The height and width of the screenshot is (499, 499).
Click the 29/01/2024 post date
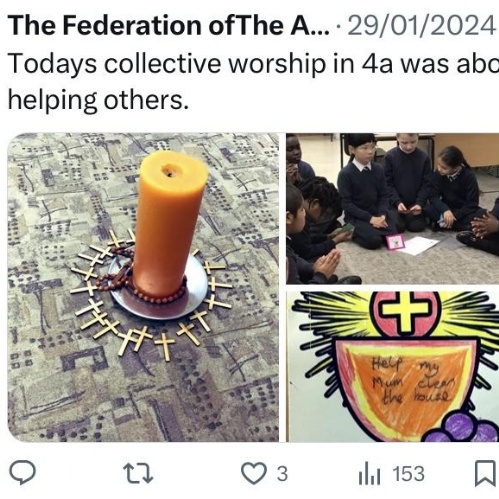pyautogui.click(x=421, y=26)
